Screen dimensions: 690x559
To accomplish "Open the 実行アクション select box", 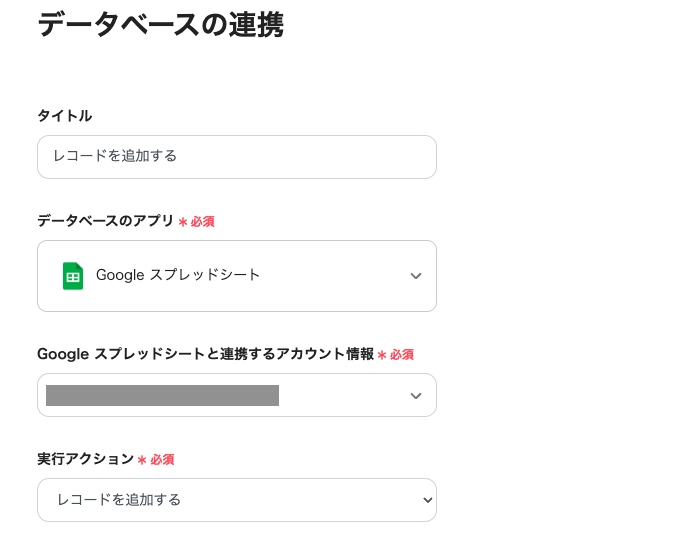I will (x=237, y=500).
